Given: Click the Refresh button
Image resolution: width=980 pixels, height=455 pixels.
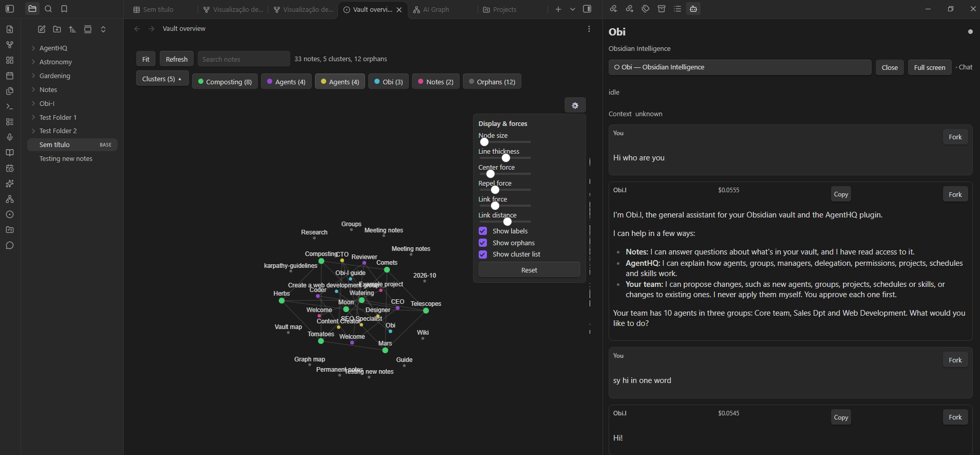Looking at the screenshot, I should [177, 59].
